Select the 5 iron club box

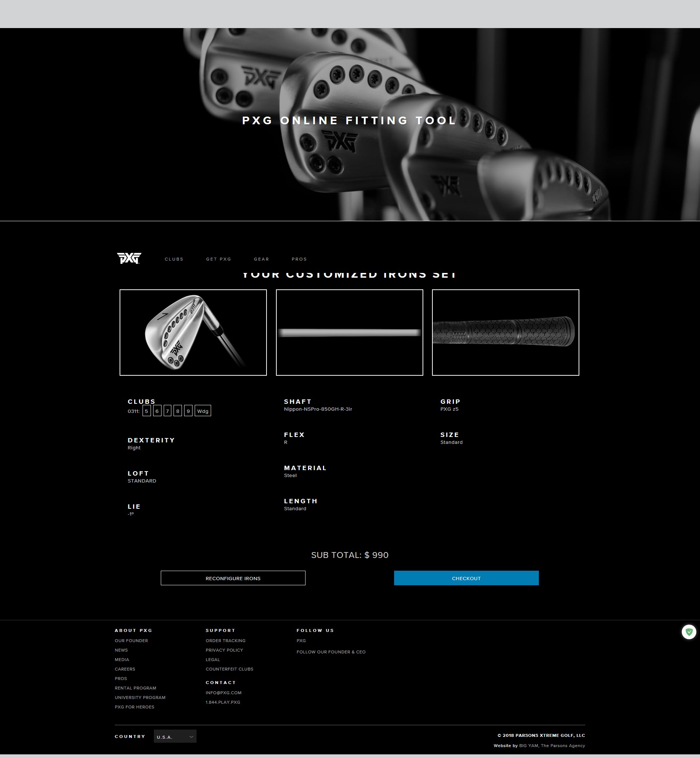click(147, 411)
